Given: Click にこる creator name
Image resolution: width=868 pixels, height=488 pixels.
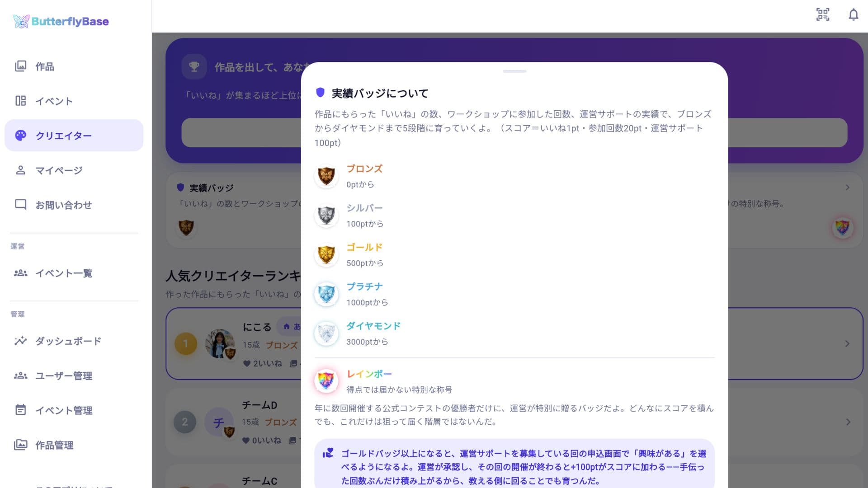Looking at the screenshot, I should [x=257, y=327].
